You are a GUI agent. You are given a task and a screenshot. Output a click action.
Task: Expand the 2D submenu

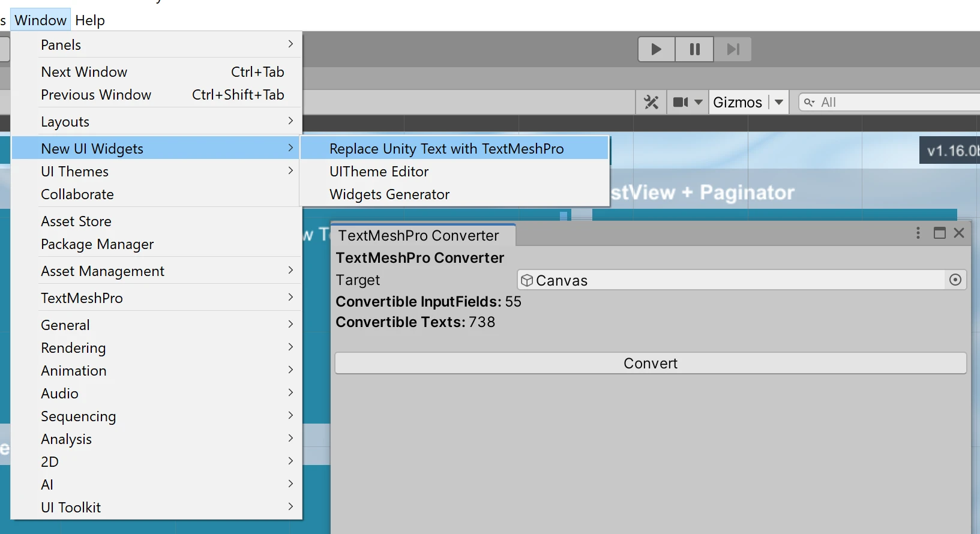click(x=157, y=462)
